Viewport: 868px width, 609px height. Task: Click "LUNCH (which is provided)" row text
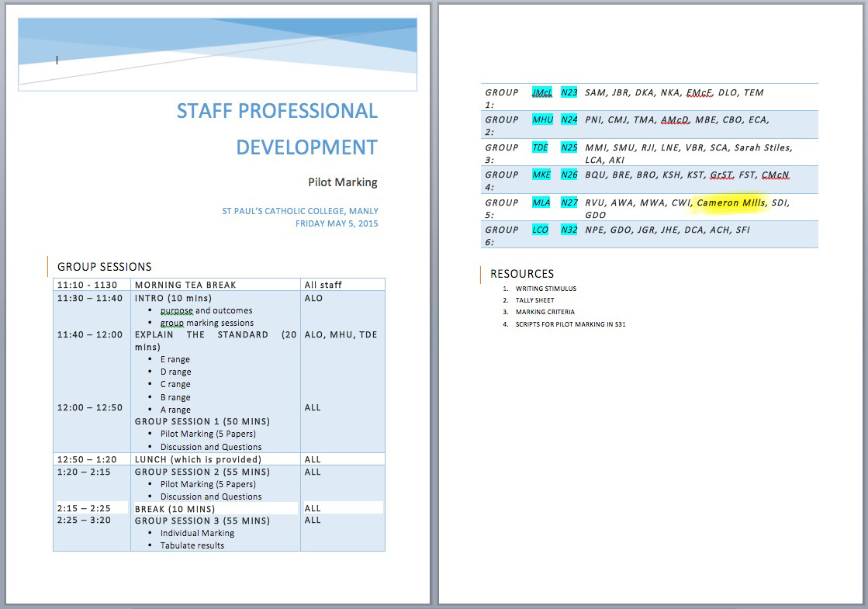[x=198, y=459]
